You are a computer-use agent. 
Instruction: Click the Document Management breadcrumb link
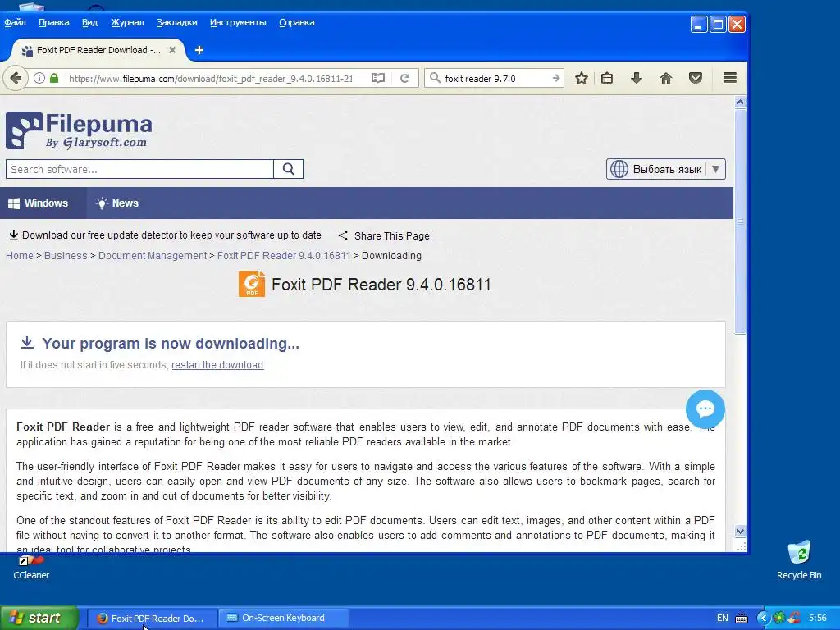tap(152, 256)
